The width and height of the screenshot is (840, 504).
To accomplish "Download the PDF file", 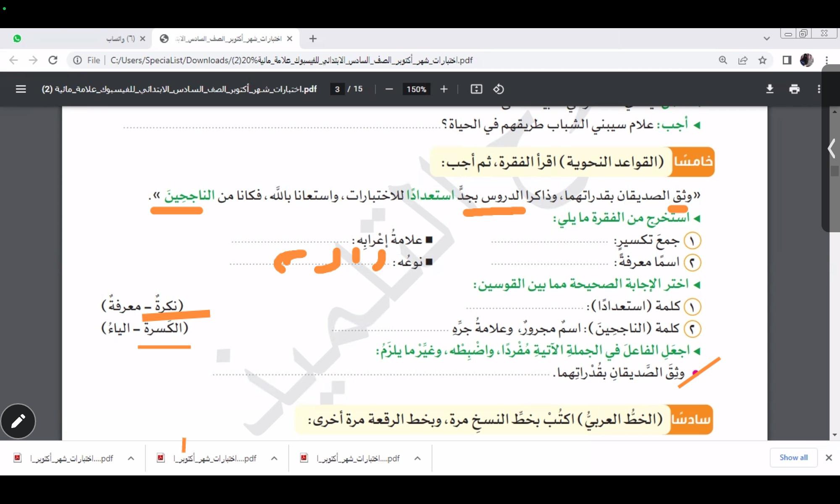I will (769, 89).
